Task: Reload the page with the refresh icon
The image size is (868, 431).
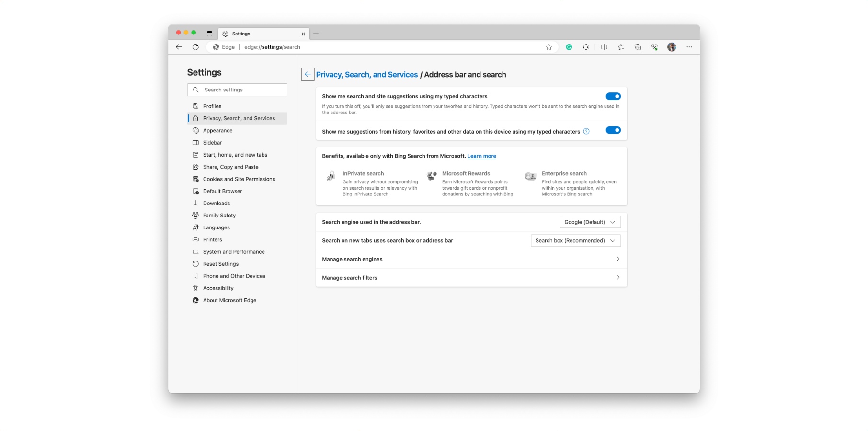Action: tap(195, 47)
